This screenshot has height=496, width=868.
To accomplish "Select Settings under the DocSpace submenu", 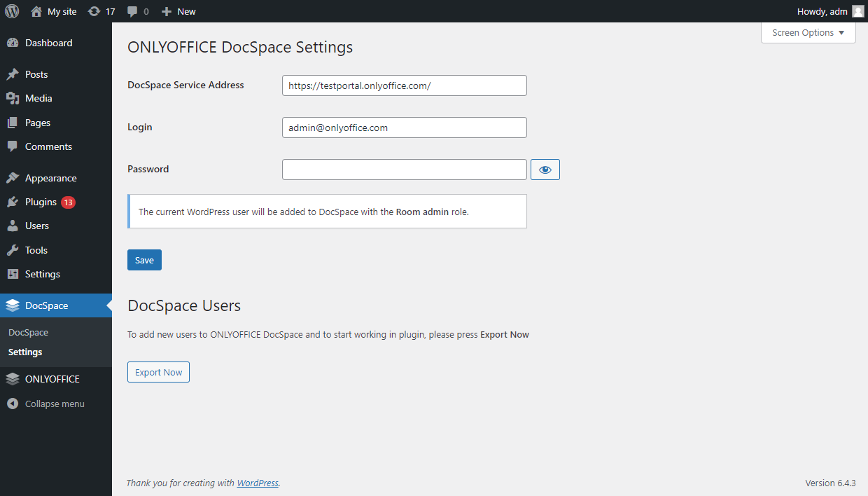I will coord(24,352).
